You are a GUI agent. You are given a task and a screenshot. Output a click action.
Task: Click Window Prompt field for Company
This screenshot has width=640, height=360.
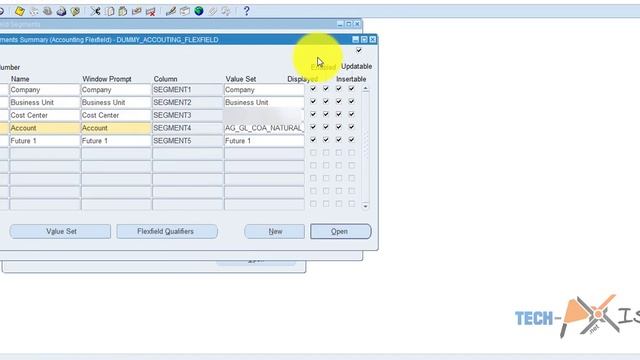(116, 90)
